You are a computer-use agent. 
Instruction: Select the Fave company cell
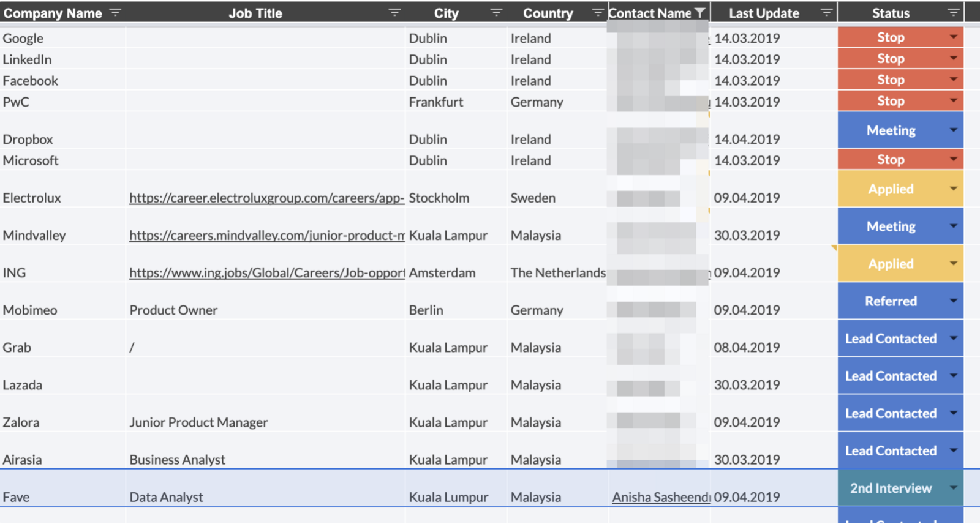[62, 488]
